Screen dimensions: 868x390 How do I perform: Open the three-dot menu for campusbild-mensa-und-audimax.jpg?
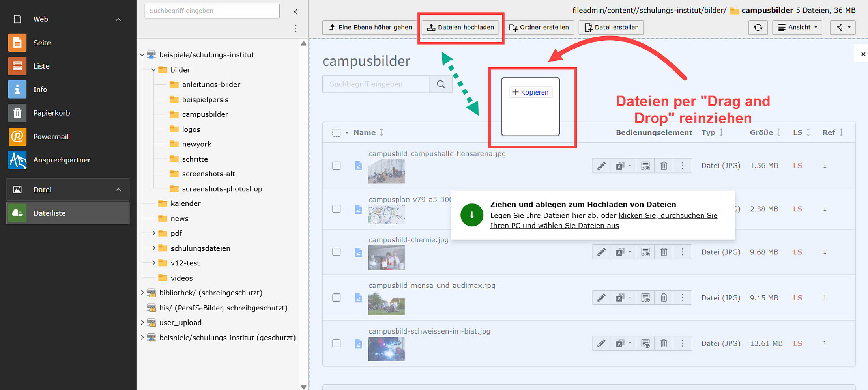682,298
